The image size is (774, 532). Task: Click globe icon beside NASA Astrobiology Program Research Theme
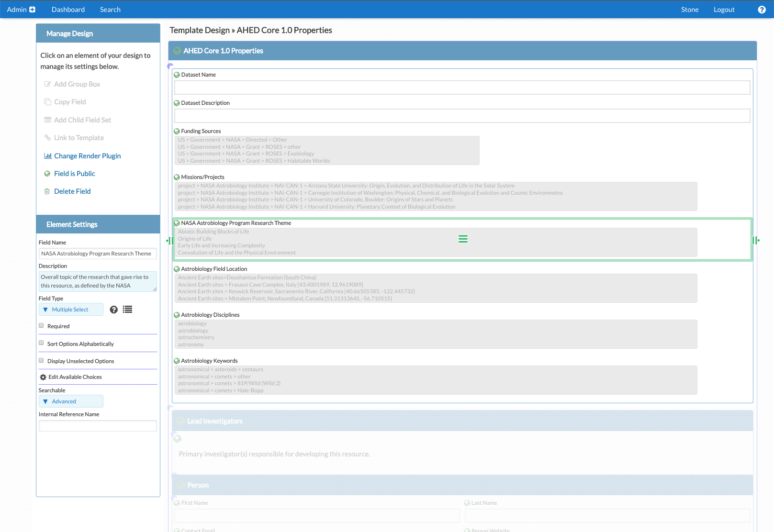[x=177, y=223]
